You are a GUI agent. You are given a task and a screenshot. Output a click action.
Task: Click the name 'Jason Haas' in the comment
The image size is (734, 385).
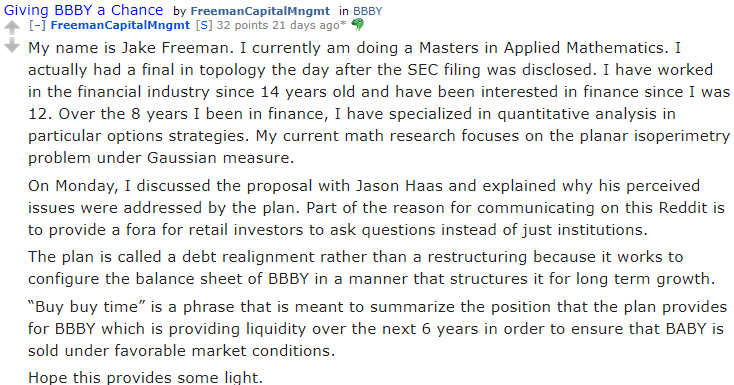coord(399,186)
